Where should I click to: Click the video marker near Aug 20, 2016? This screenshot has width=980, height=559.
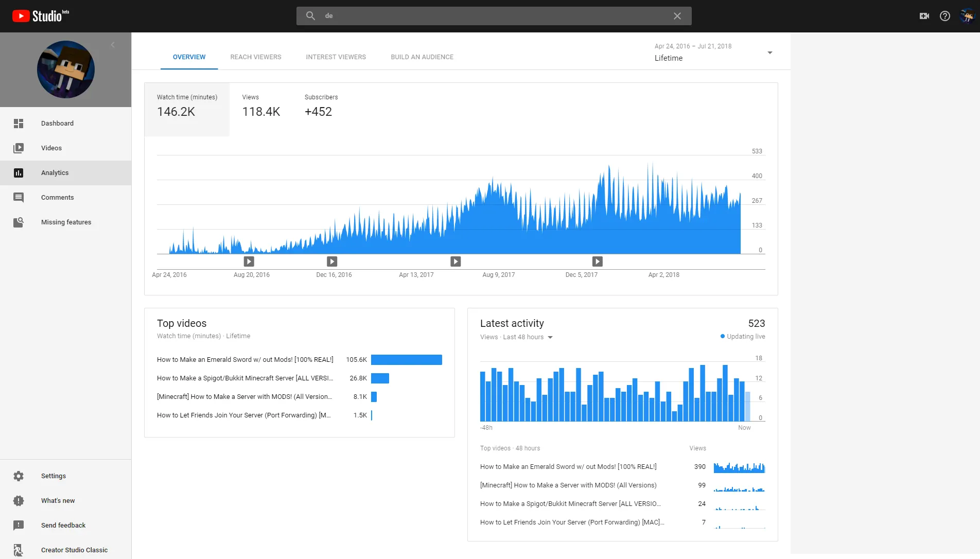point(249,261)
